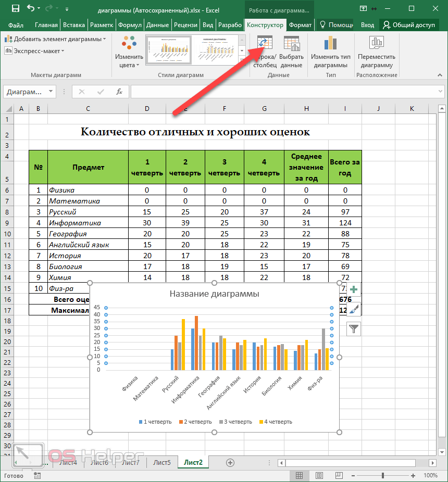Open the Quick Layout dropdown
The image size is (448, 482).
(x=34, y=51)
